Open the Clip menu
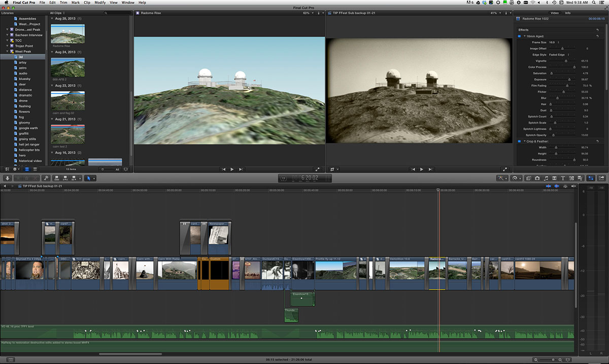The height and width of the screenshot is (364, 609). point(88,3)
